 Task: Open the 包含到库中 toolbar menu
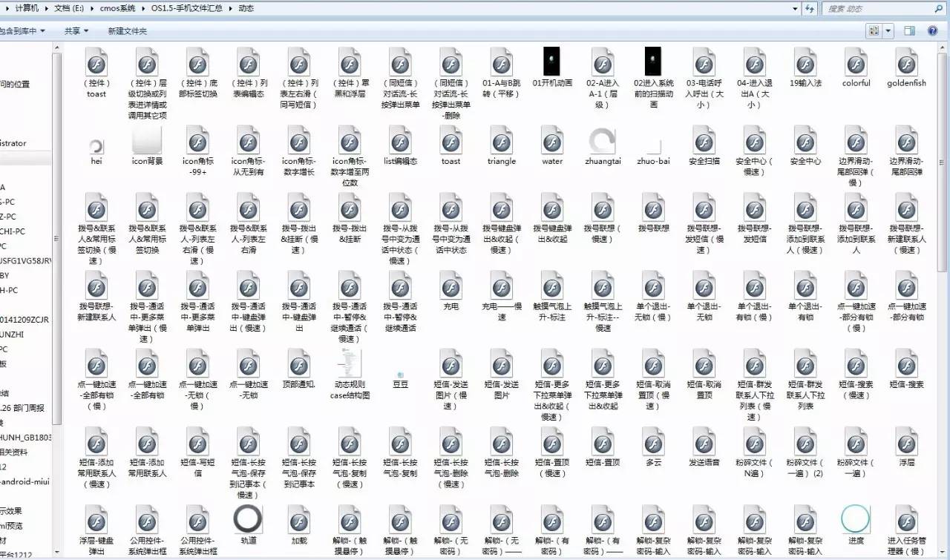(22, 31)
